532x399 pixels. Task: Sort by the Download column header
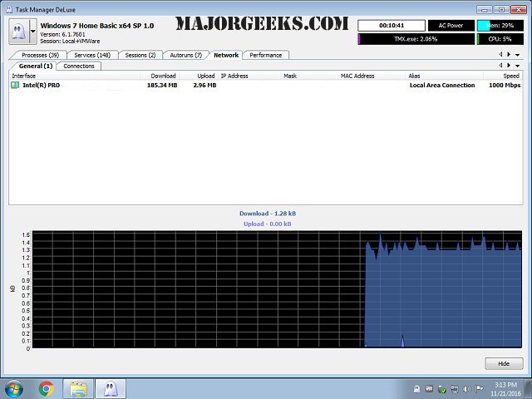160,76
